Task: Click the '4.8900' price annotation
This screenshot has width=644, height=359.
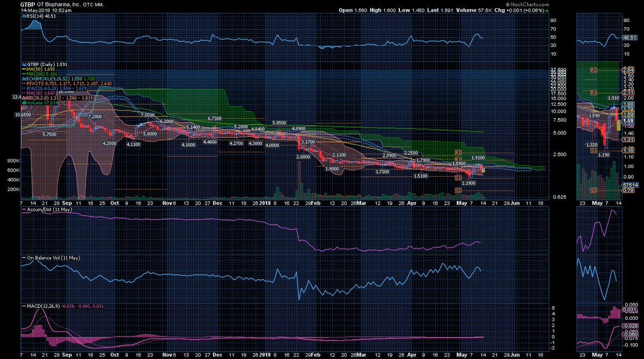Action: [x=298, y=129]
